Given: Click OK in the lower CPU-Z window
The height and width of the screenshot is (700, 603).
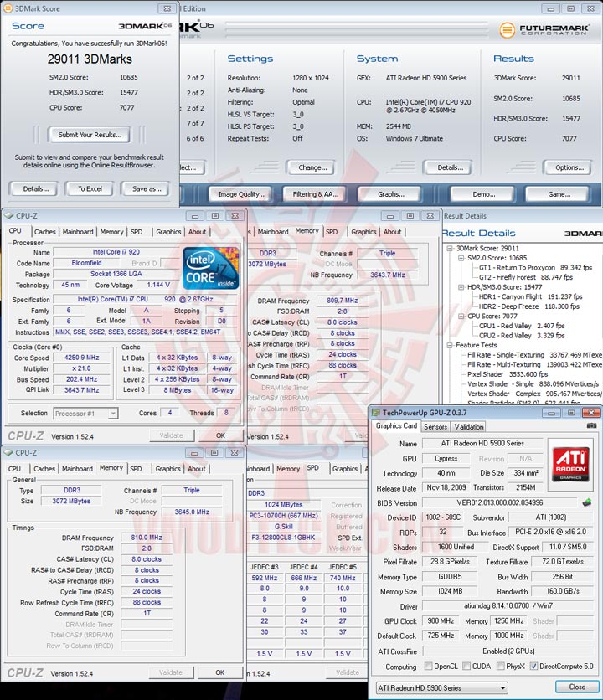Looking at the screenshot, I should click(x=219, y=672).
